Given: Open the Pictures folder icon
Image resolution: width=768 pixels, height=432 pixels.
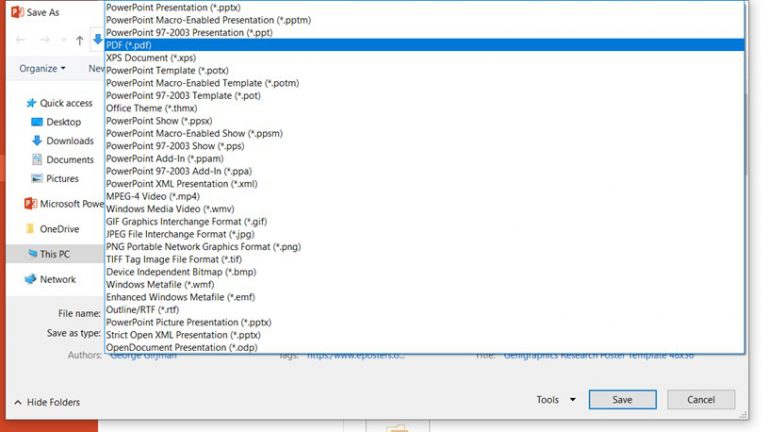Looking at the screenshot, I should tap(37, 179).
